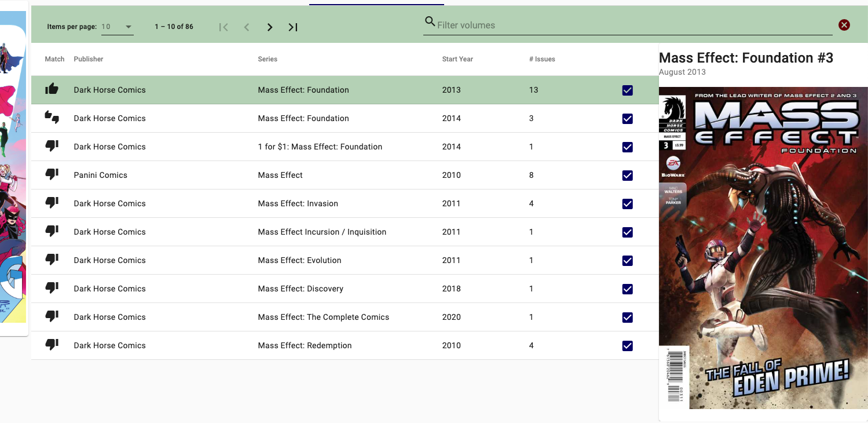Click the thumbs down icon for Mass Effect: The Complete Comics

pyautogui.click(x=52, y=316)
